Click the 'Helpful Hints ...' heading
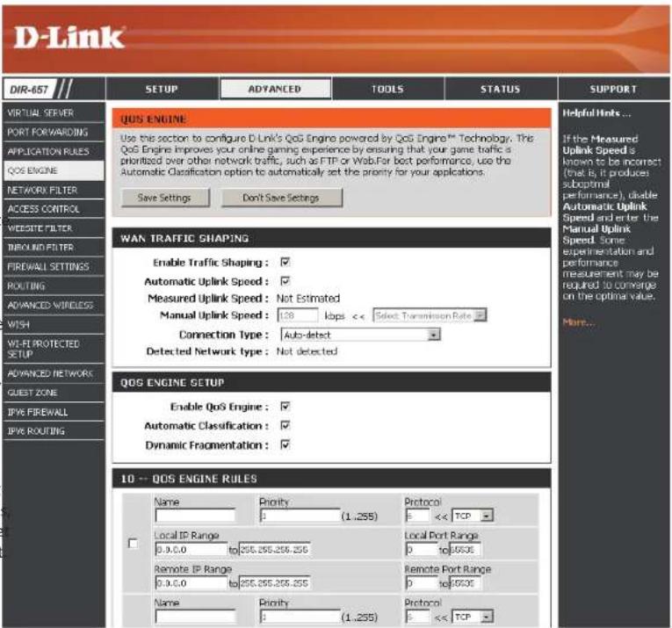The height and width of the screenshot is (628, 672). [596, 113]
